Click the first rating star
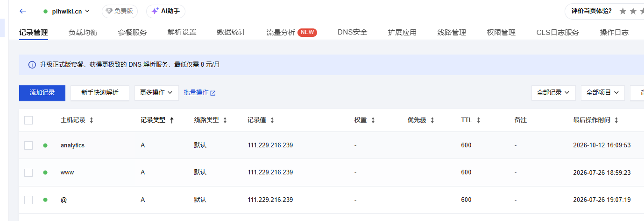Screen dimensions: 644x221 623,11
